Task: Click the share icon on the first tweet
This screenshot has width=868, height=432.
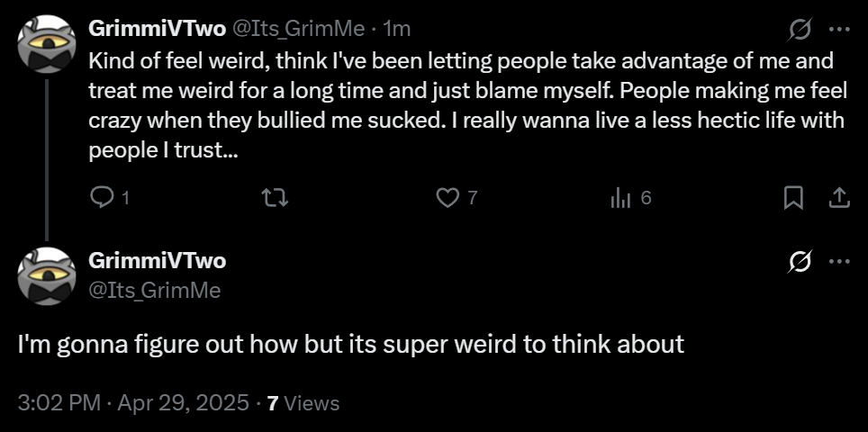Action: 838,197
